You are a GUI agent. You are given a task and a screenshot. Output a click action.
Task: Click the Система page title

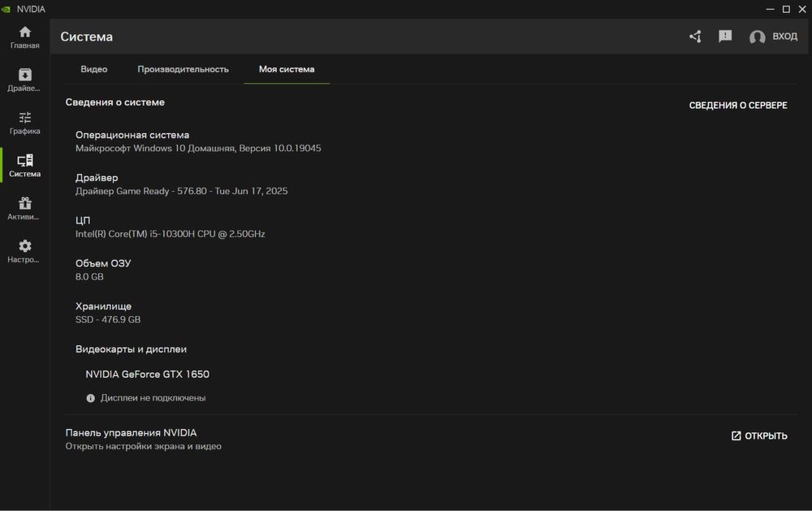tap(87, 37)
